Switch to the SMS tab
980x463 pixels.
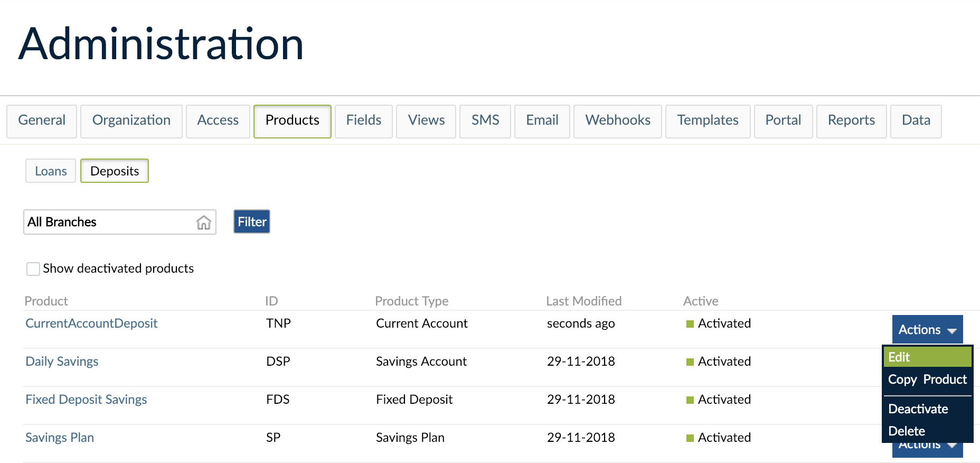pyautogui.click(x=485, y=121)
